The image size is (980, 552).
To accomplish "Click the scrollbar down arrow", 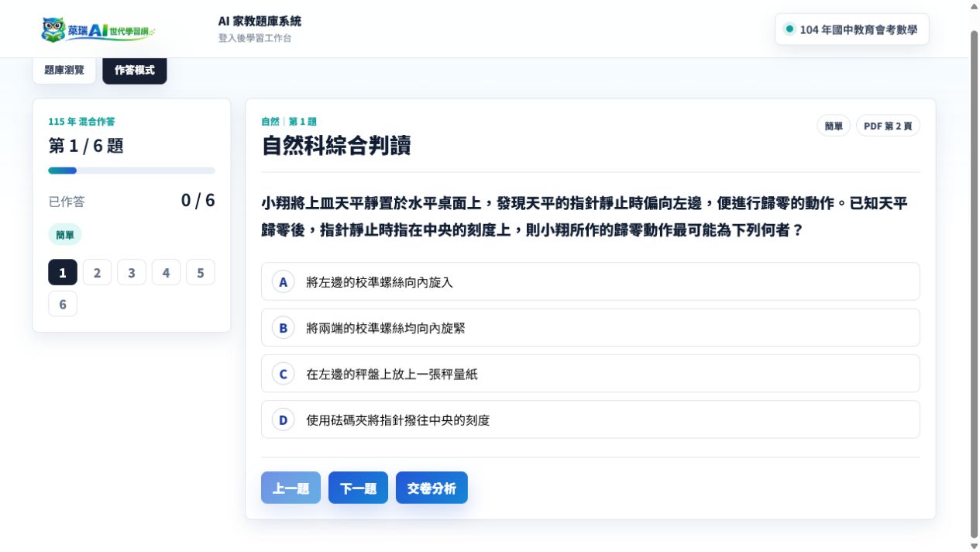I will pyautogui.click(x=975, y=546).
